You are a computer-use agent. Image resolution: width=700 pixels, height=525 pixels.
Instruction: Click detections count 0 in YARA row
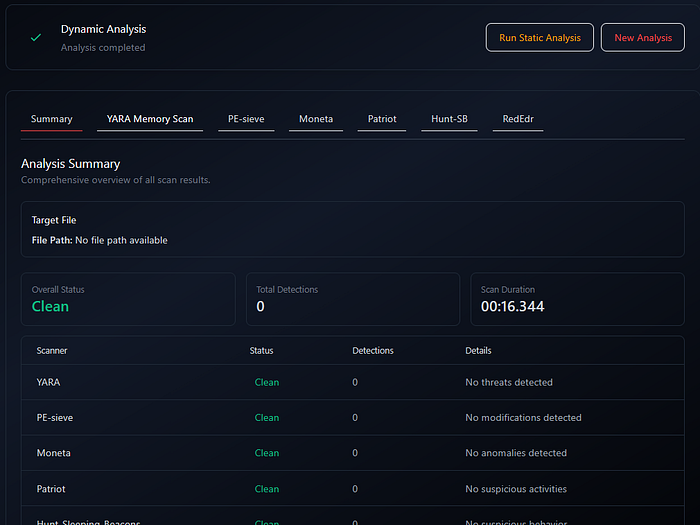point(355,383)
